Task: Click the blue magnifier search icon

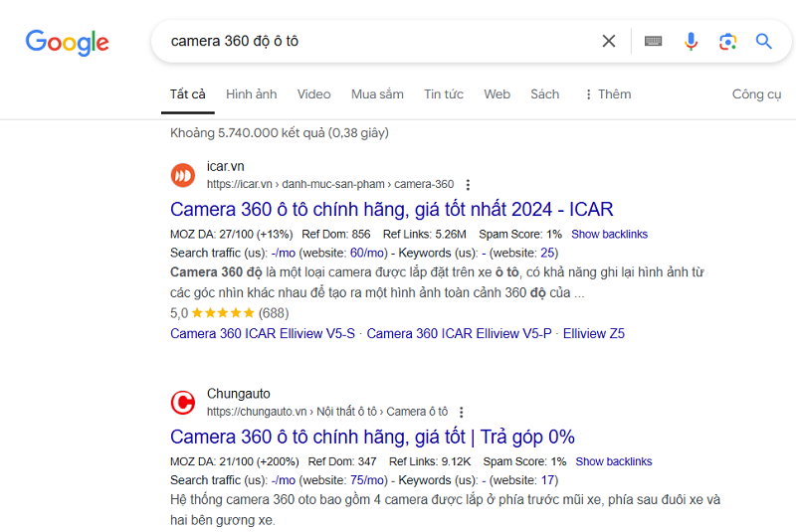Action: tap(763, 41)
